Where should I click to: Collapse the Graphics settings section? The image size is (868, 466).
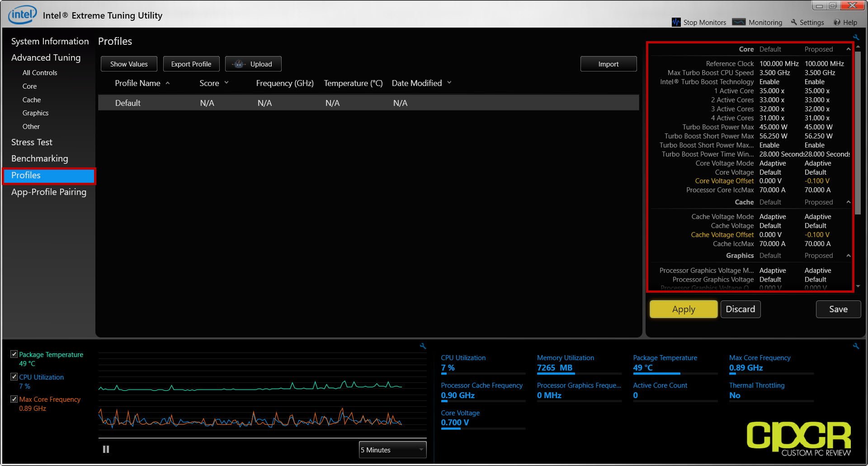pos(848,256)
